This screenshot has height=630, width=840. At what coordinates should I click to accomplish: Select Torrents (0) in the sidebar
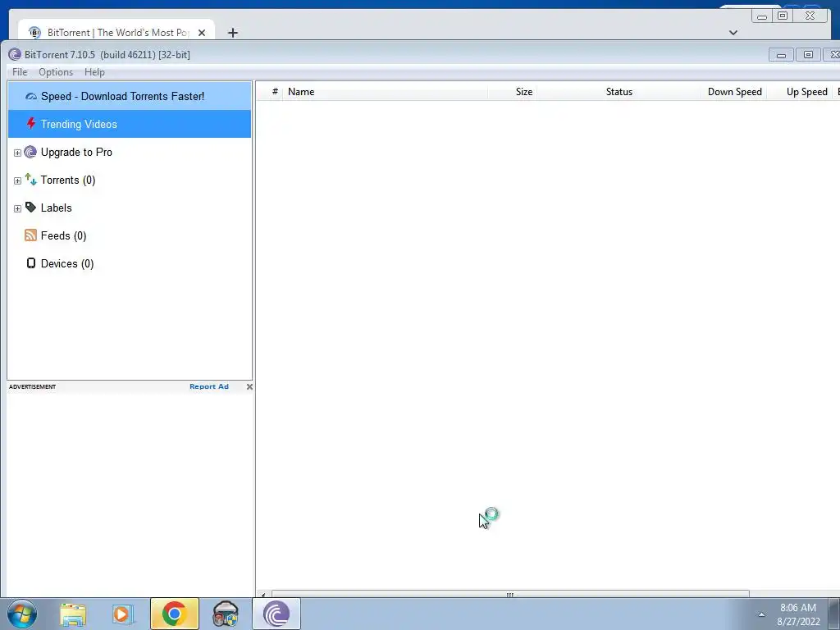tap(68, 180)
